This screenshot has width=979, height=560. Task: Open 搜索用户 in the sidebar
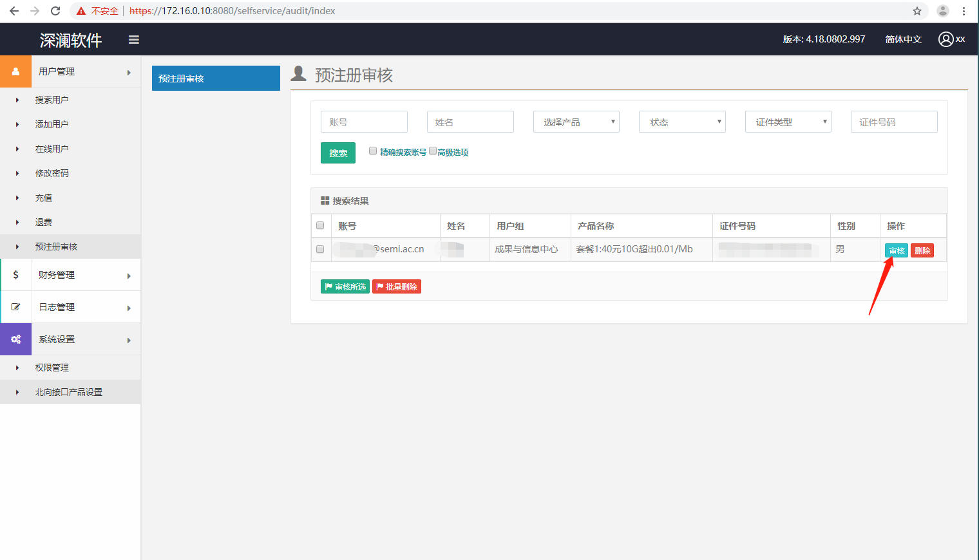tap(52, 100)
